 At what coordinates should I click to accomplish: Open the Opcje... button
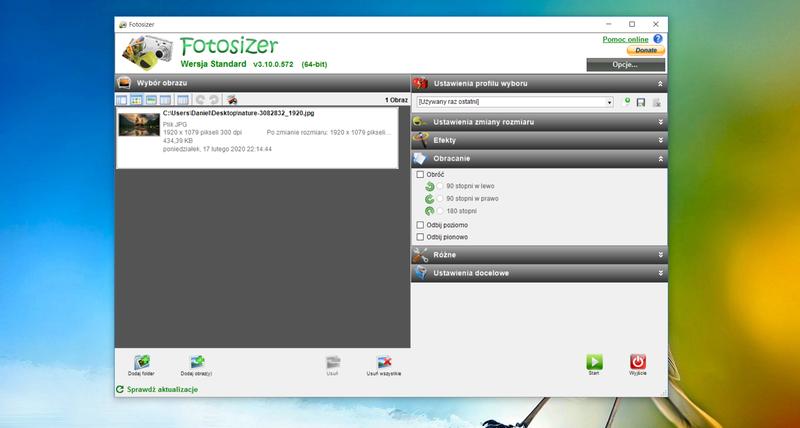point(625,64)
